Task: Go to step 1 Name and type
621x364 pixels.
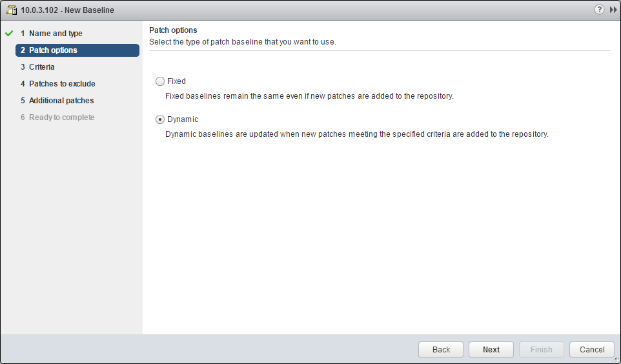Action: (56, 34)
